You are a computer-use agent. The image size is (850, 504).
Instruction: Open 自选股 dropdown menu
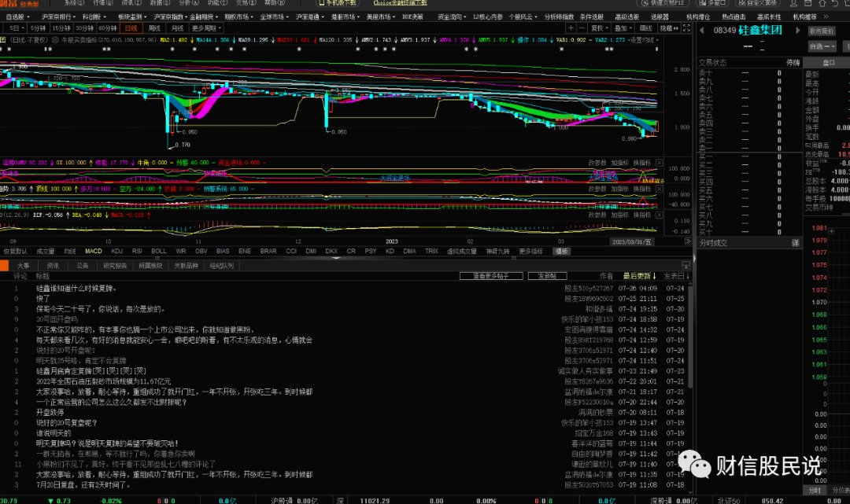click(x=17, y=17)
